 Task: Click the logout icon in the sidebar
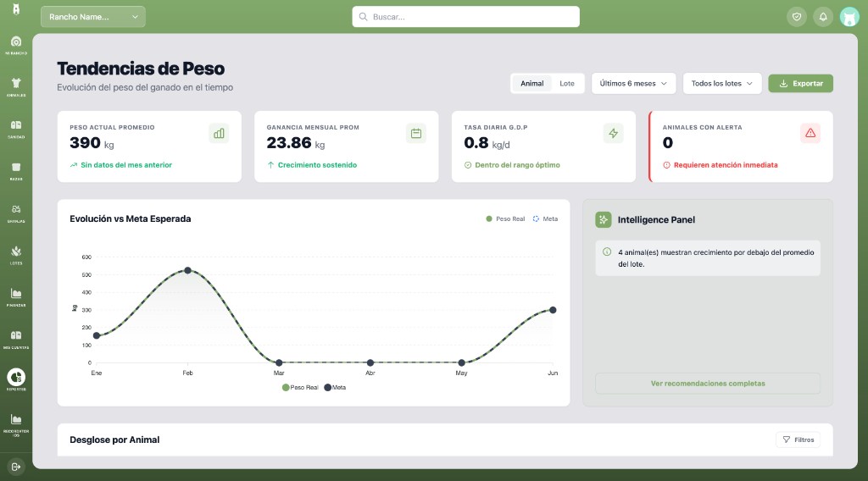[x=16, y=467]
